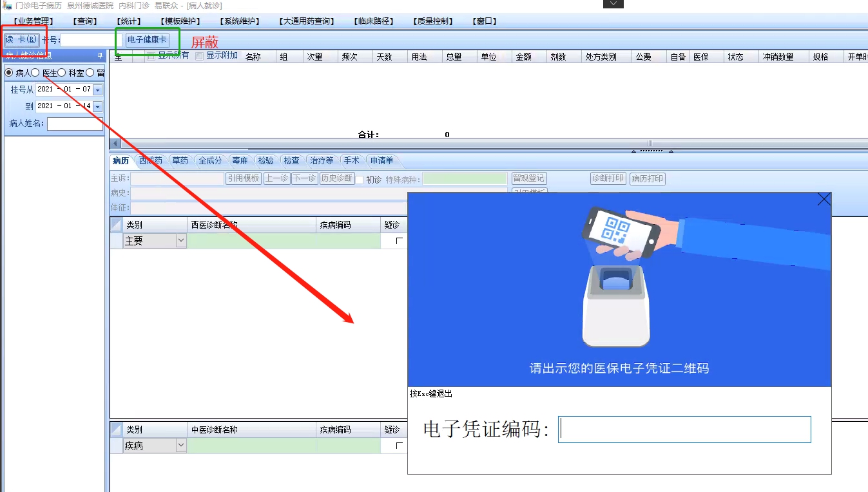The height and width of the screenshot is (492, 868).
Task: Switch to the 治疗等 tab
Action: pyautogui.click(x=322, y=160)
